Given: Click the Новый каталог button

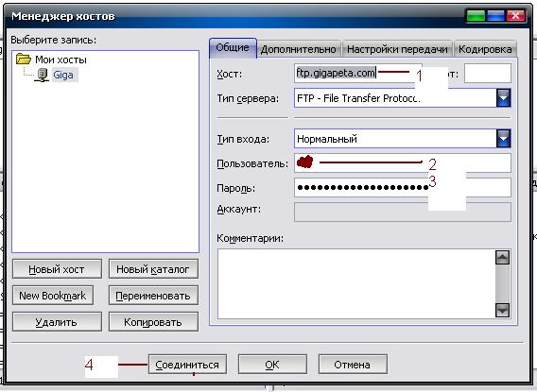Looking at the screenshot, I should 153,269.
